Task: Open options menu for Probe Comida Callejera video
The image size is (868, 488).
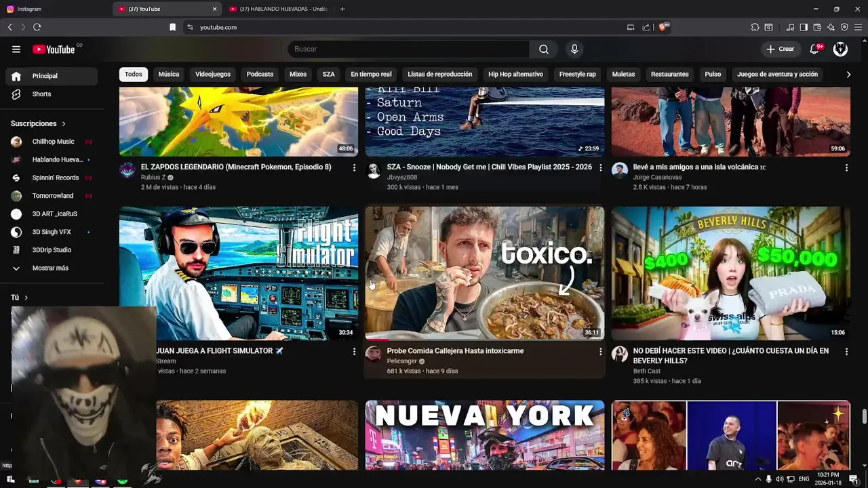Action: tap(600, 351)
